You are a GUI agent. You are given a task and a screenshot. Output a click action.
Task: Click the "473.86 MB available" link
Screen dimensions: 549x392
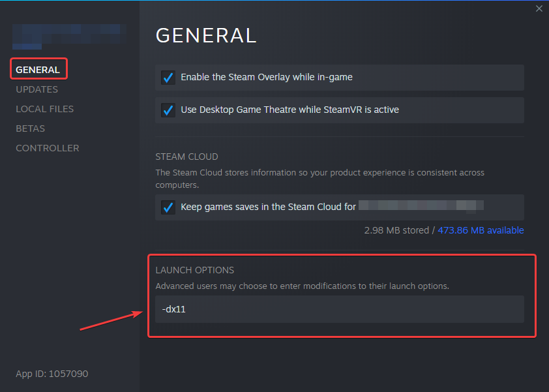(481, 230)
